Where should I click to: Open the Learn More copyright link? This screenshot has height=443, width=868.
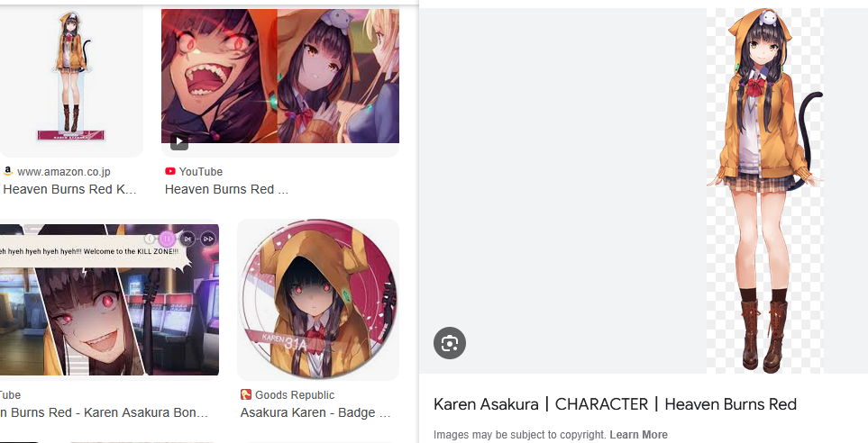638,435
